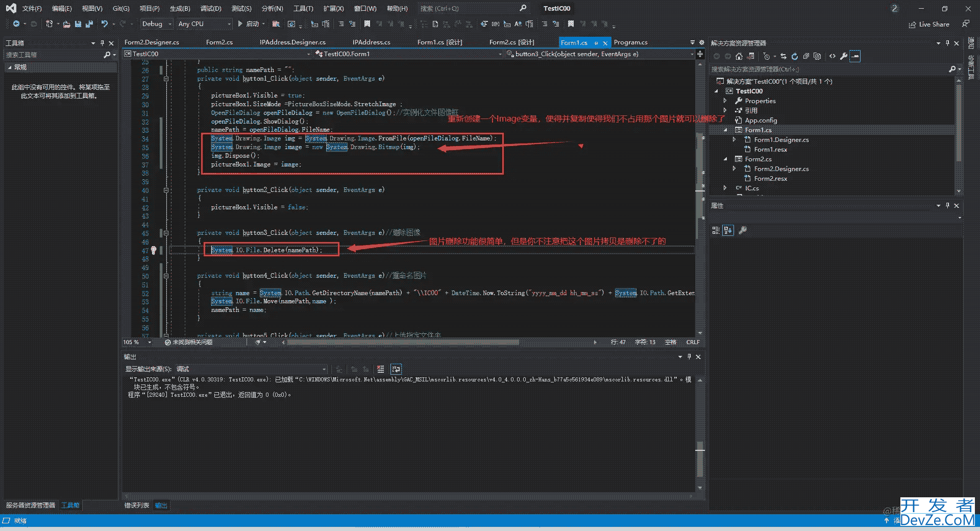Click the Open File folder icon
The width and height of the screenshot is (980, 531).
(67, 24)
